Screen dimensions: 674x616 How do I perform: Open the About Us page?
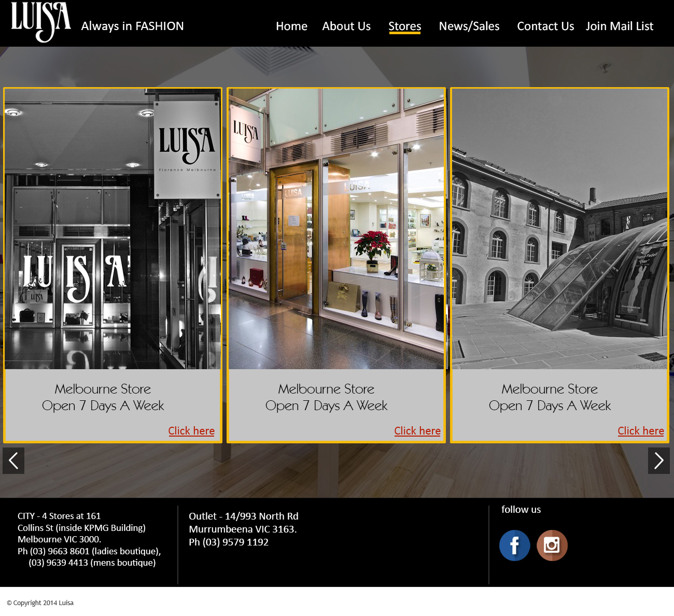point(346,26)
